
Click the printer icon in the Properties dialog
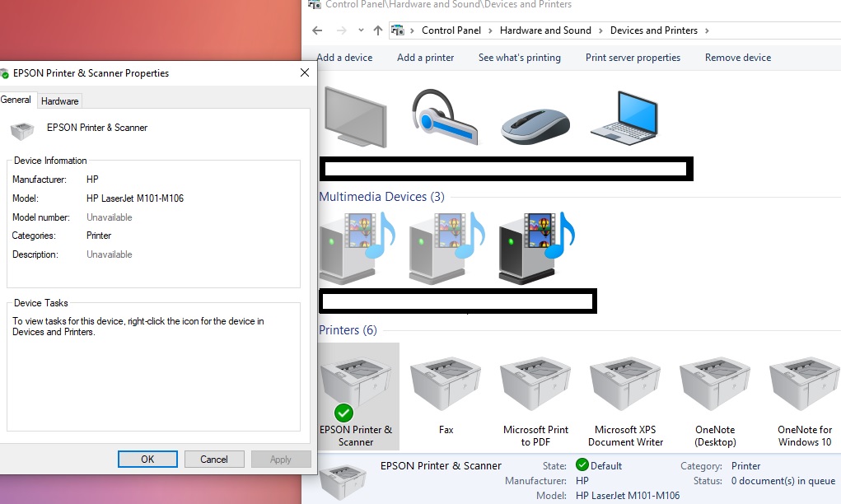[x=22, y=130]
